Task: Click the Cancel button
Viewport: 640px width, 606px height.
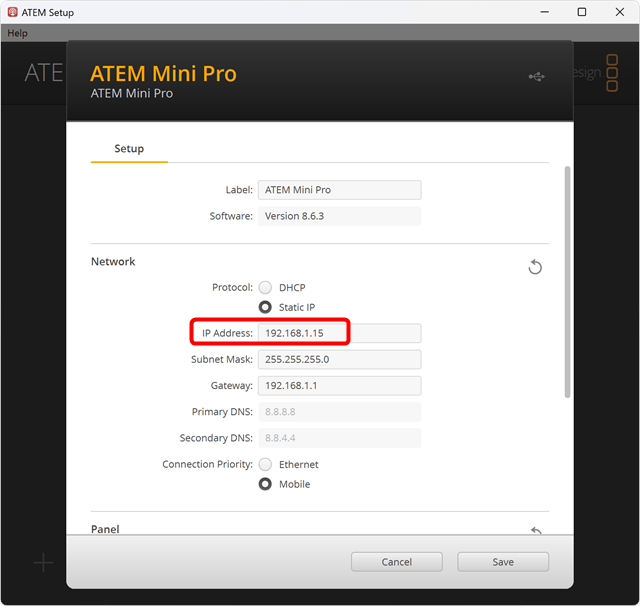Action: pyautogui.click(x=397, y=562)
